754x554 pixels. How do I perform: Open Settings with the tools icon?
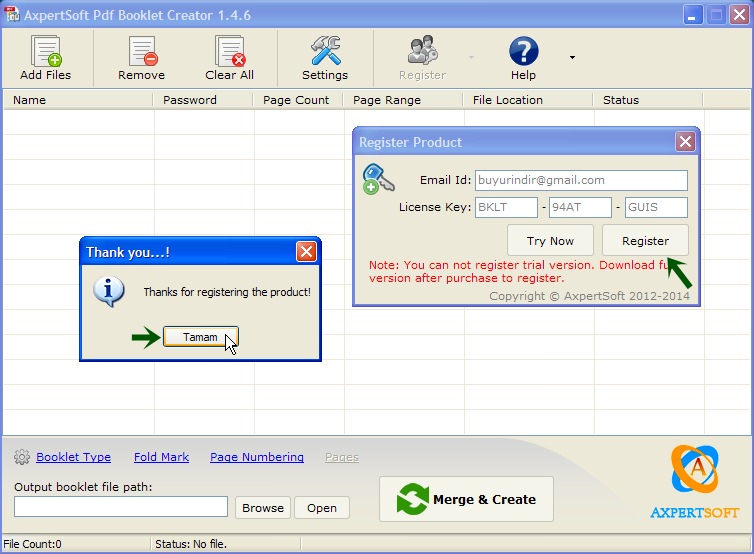(326, 50)
